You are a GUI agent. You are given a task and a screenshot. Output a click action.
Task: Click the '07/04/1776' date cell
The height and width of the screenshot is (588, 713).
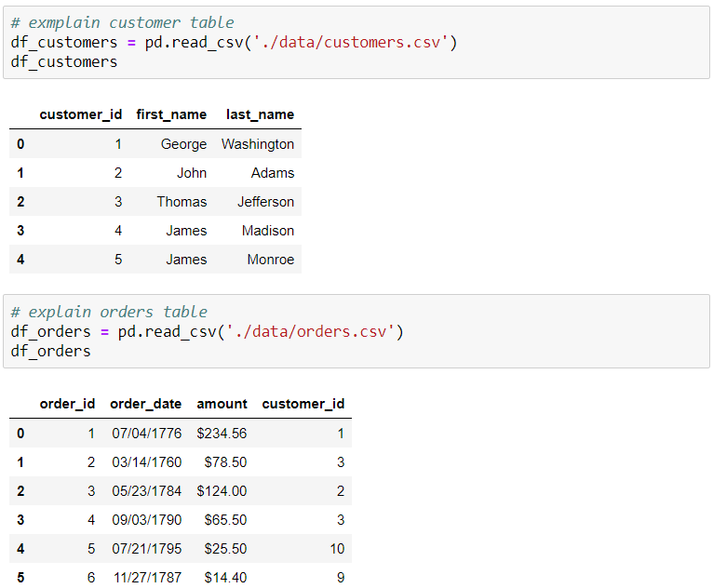[147, 434]
